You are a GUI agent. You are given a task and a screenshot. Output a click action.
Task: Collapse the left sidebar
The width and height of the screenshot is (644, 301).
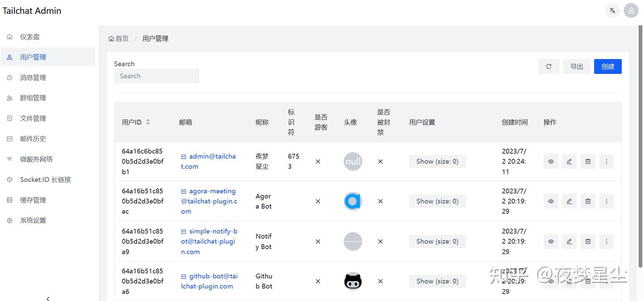point(48,297)
